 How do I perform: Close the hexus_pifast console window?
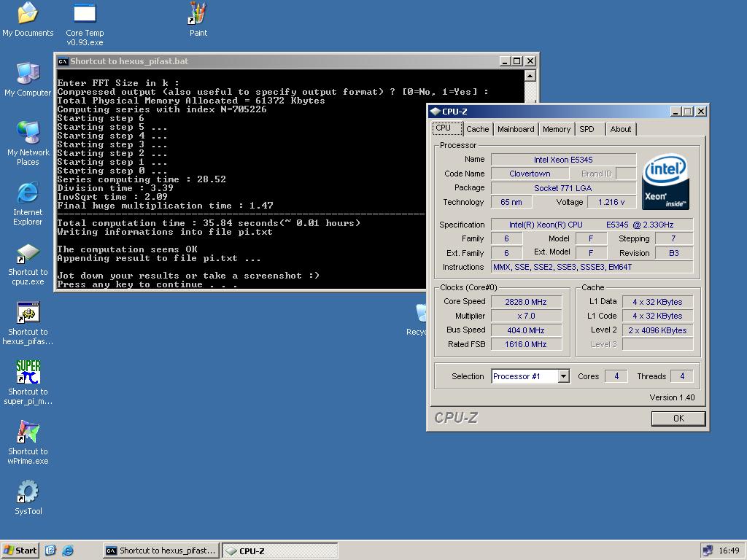click(530, 61)
